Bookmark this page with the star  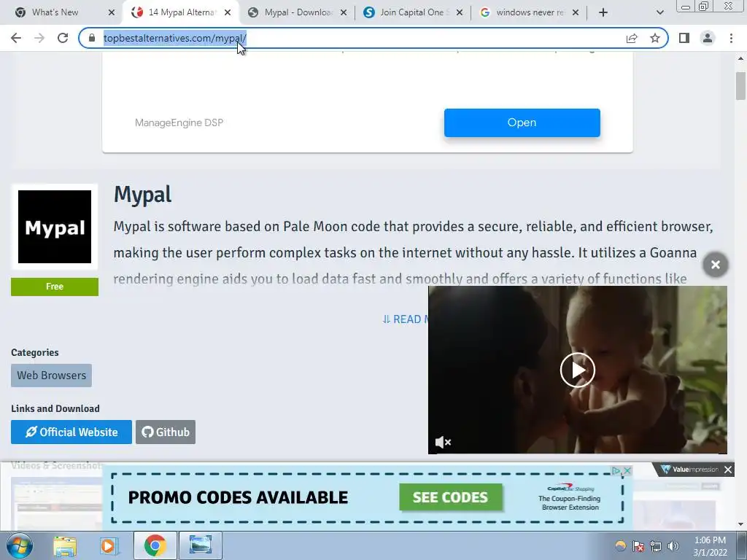tap(655, 38)
